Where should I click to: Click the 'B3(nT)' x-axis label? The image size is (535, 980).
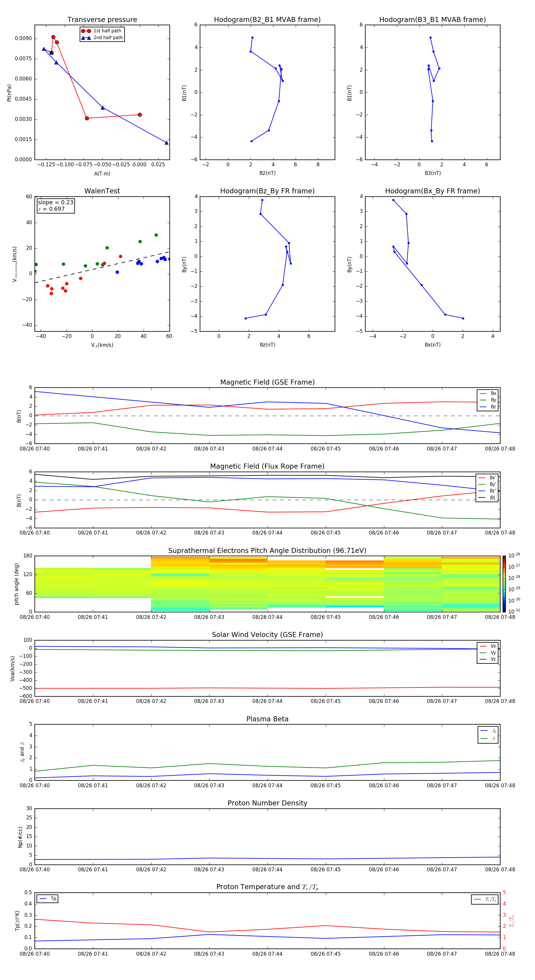coord(432,173)
